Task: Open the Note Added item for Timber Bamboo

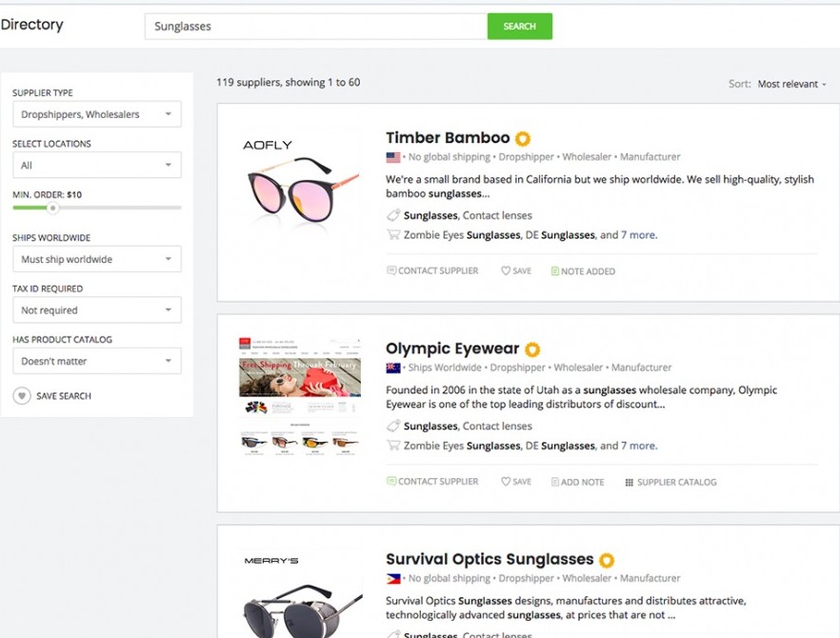Action: coord(583,271)
